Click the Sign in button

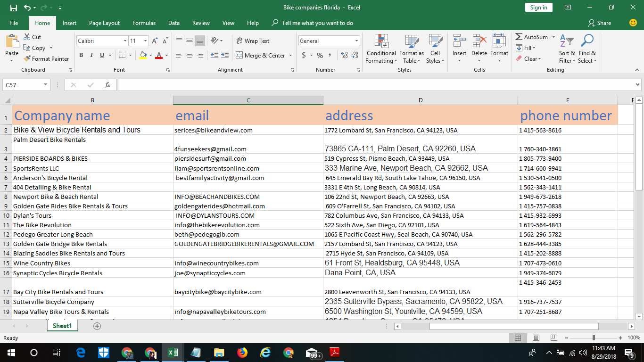538,7
